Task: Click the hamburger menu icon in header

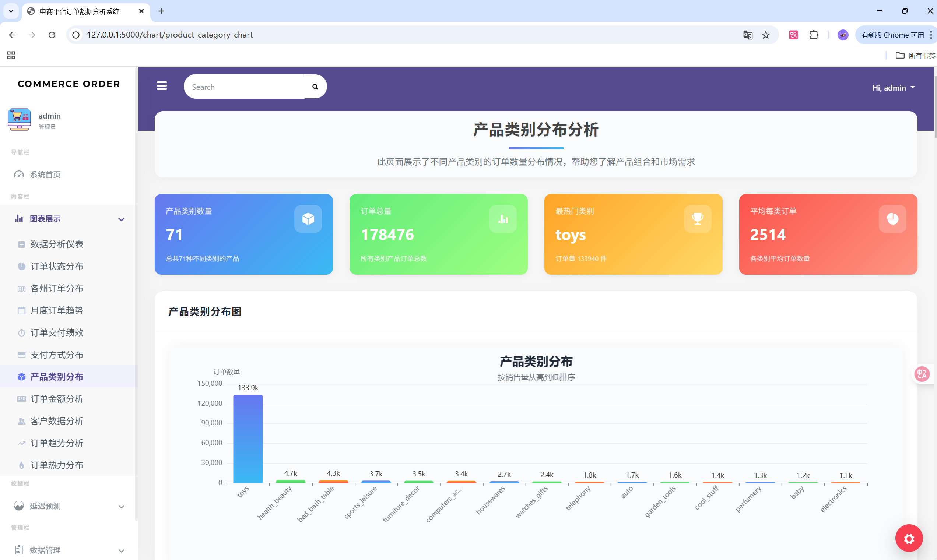Action: coord(162,86)
